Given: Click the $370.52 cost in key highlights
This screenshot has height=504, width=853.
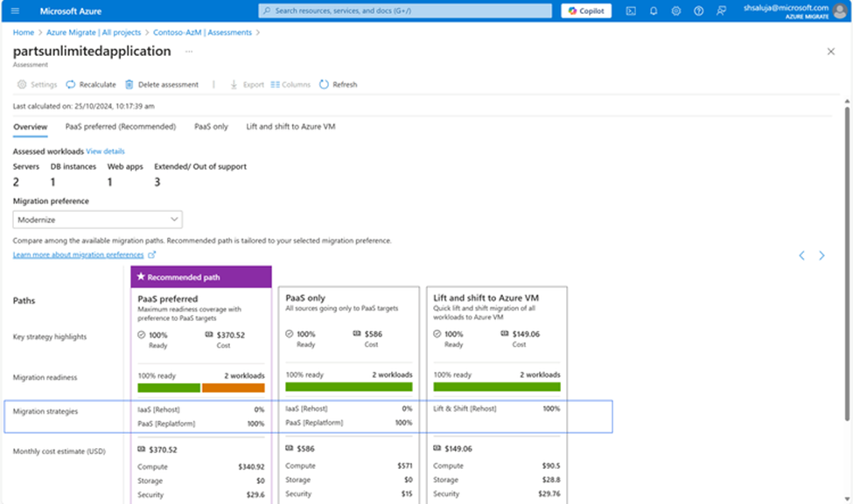Looking at the screenshot, I should pos(231,335).
